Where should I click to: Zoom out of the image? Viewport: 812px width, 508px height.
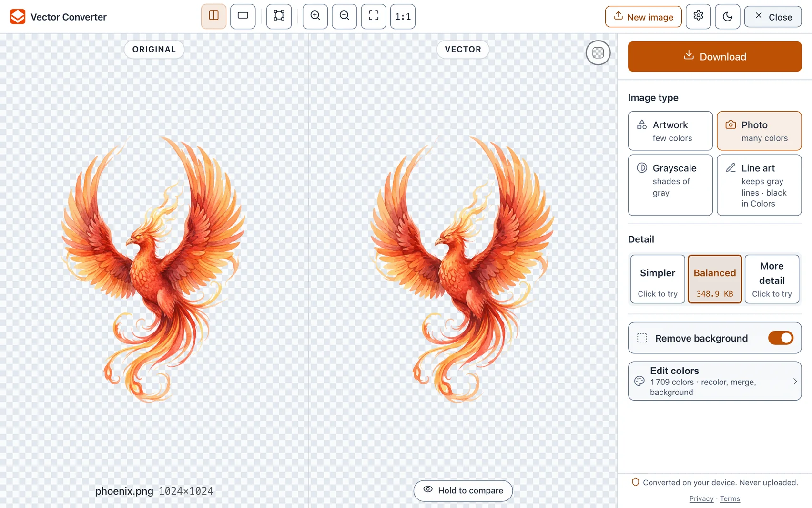(345, 16)
